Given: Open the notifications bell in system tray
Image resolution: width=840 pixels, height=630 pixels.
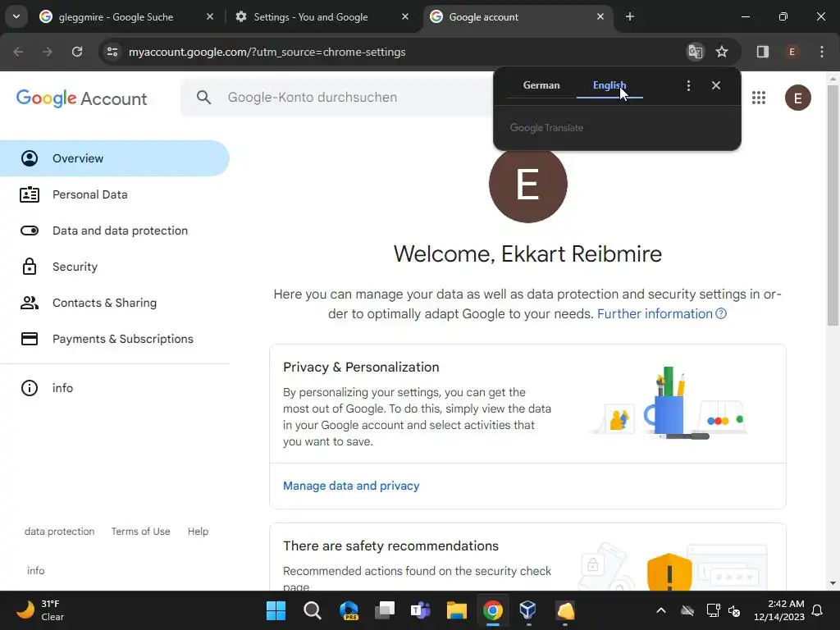Looking at the screenshot, I should (818, 610).
